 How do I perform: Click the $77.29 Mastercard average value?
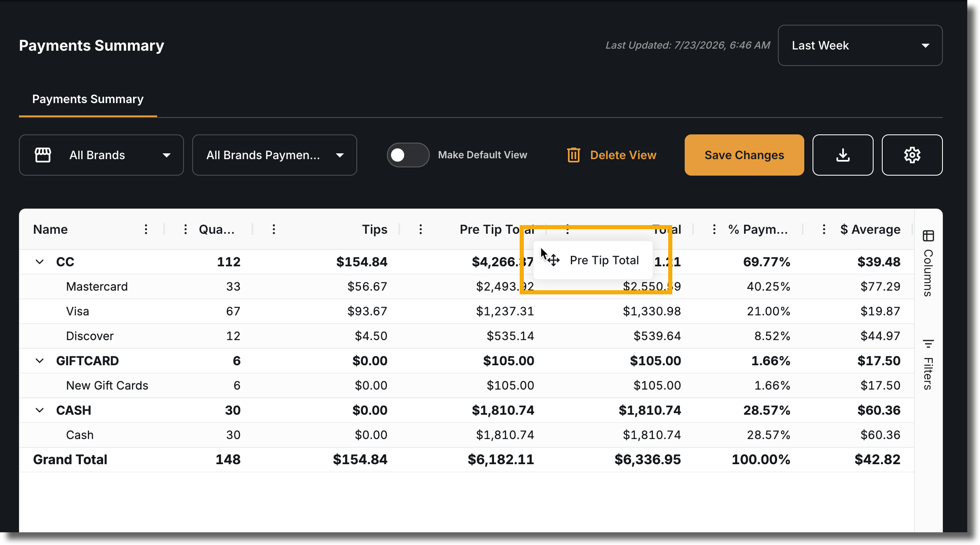(880, 287)
